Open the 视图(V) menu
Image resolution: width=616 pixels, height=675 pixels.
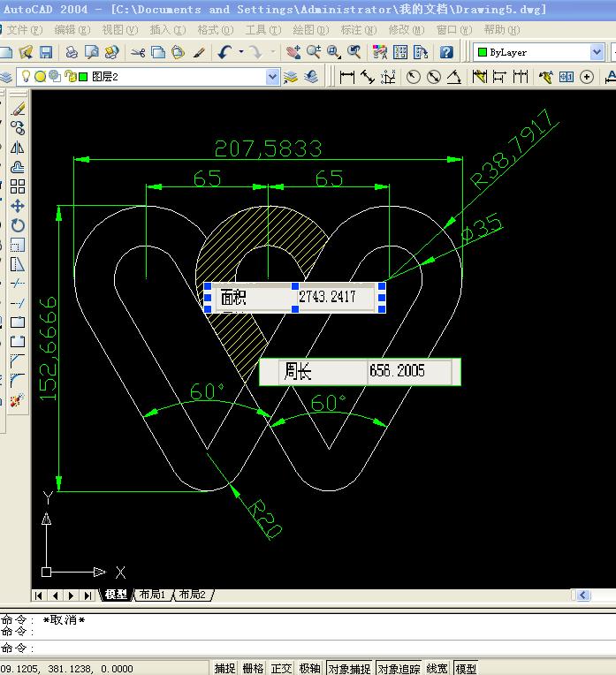coord(120,30)
